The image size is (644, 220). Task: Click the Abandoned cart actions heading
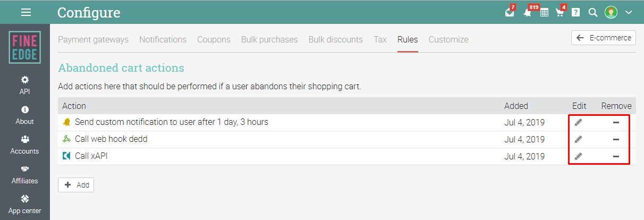point(121,68)
